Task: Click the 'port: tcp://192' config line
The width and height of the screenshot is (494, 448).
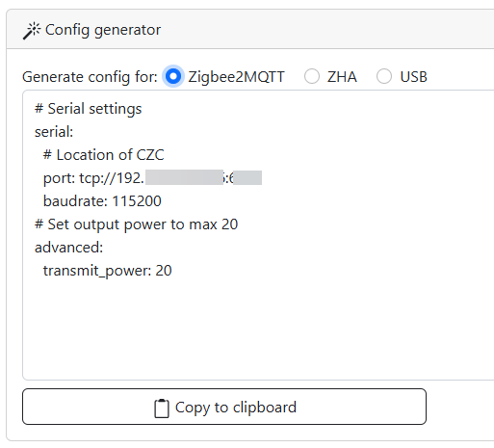Action: [x=152, y=178]
